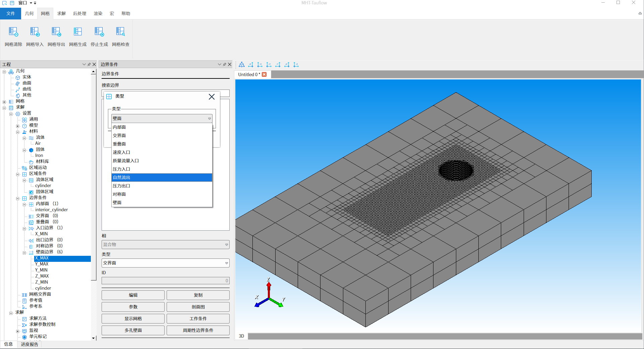Start mesh generation with 网格生成
644x349 pixels.
click(x=78, y=32)
